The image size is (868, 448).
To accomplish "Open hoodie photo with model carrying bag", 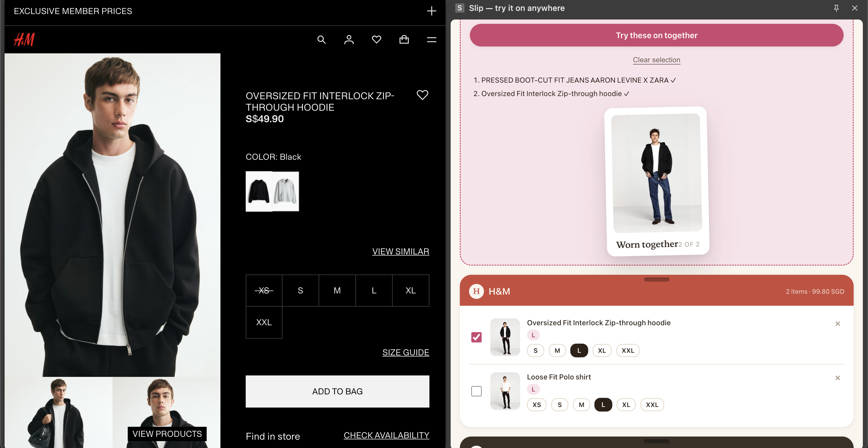I will coord(58,413).
